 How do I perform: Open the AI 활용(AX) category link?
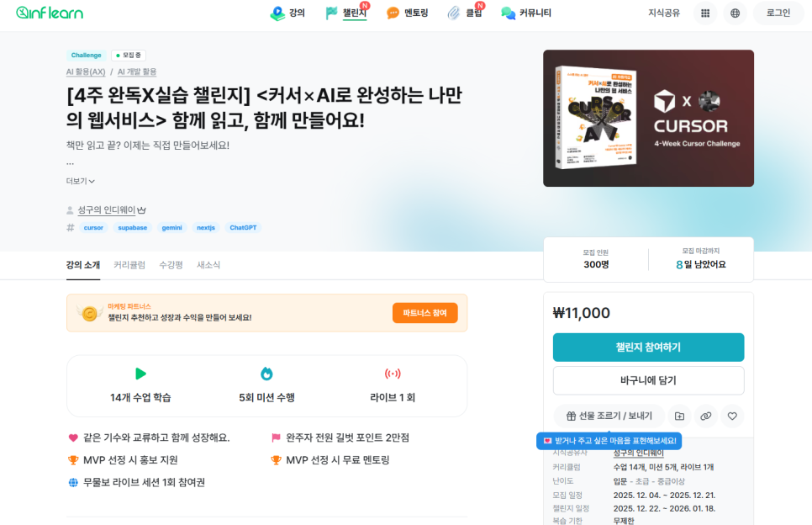pyautogui.click(x=86, y=72)
